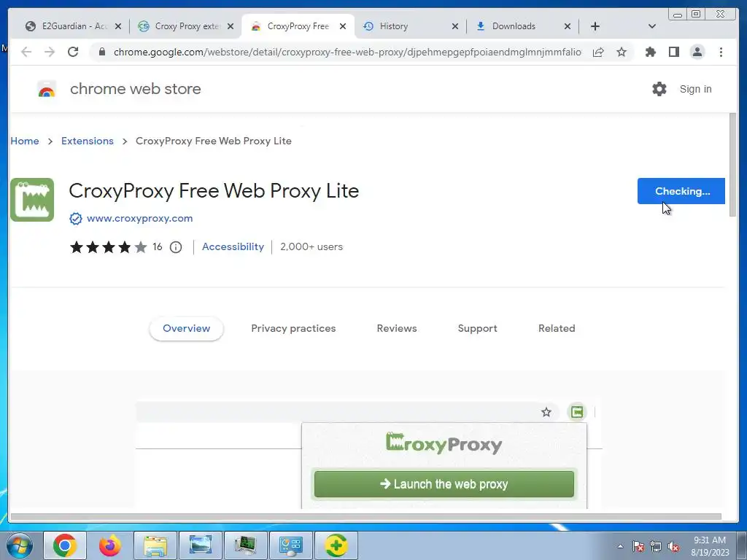Click the browser forward arrow
Image resolution: width=747 pixels, height=560 pixels.
(50, 52)
